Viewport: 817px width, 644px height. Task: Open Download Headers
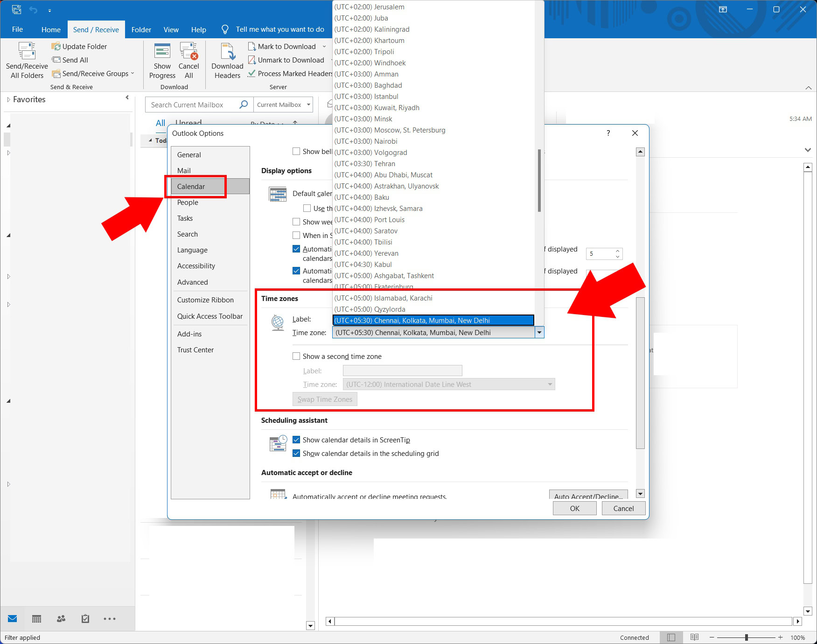click(x=227, y=61)
